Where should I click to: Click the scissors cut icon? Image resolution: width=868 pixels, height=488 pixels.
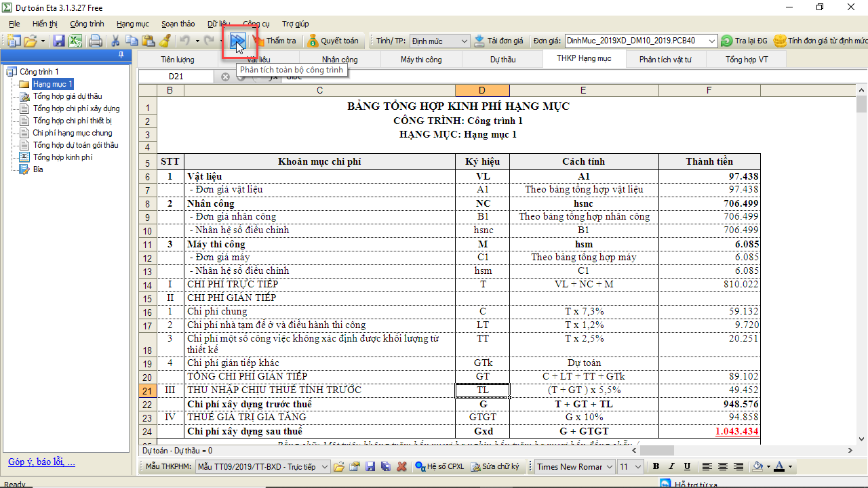tap(116, 41)
